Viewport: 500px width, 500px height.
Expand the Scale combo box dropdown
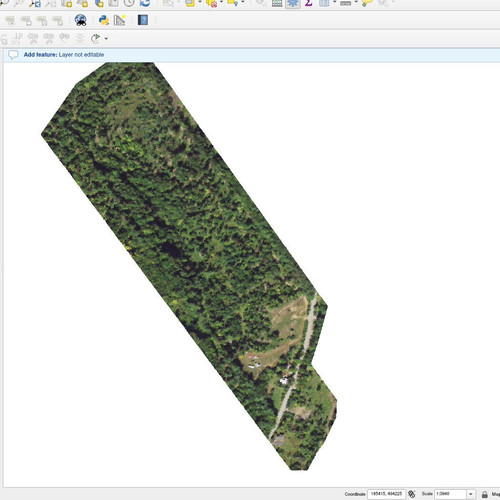[x=471, y=494]
